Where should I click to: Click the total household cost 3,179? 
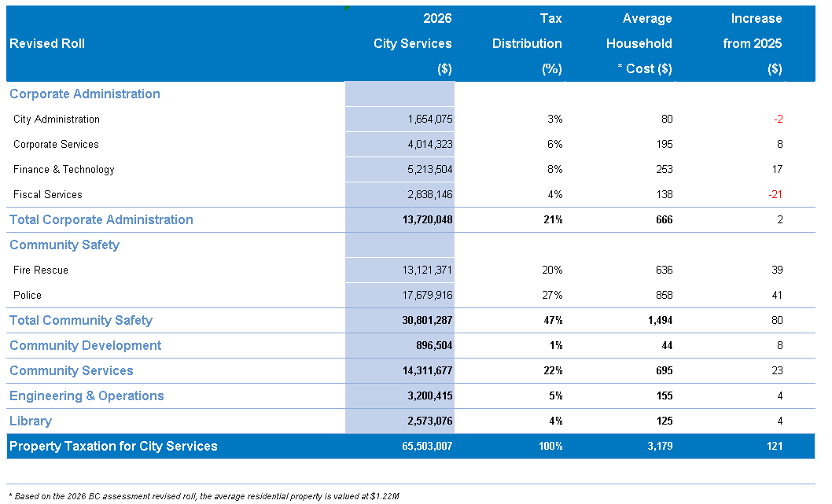pyautogui.click(x=660, y=447)
